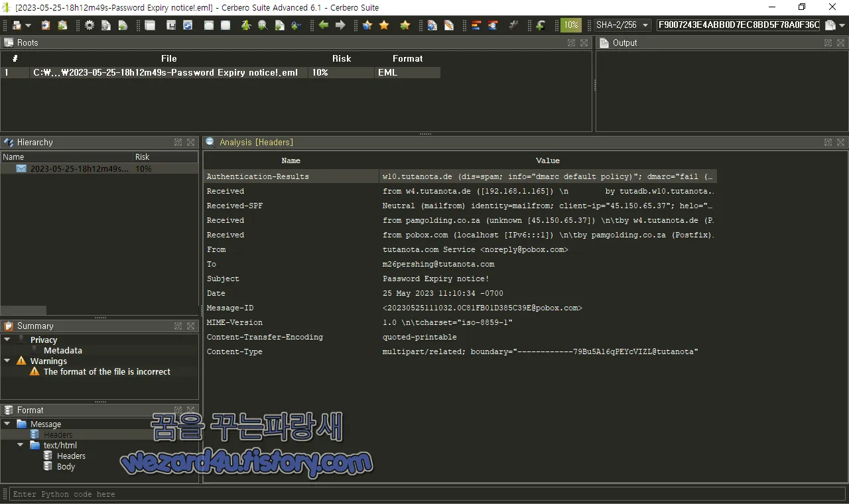Navigate back with the green left arrow
This screenshot has height=504, width=849.
(x=322, y=25)
